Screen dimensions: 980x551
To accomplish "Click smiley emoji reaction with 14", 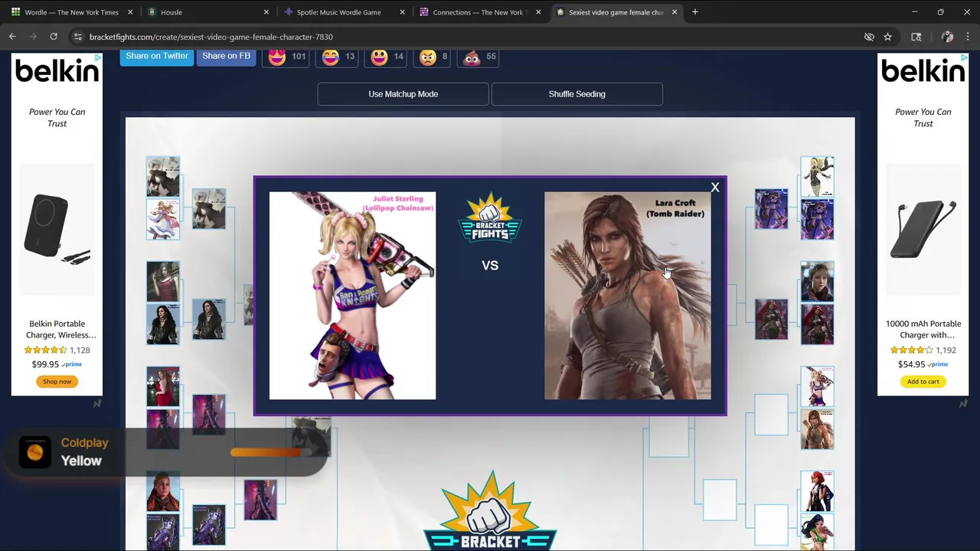I will [x=386, y=57].
